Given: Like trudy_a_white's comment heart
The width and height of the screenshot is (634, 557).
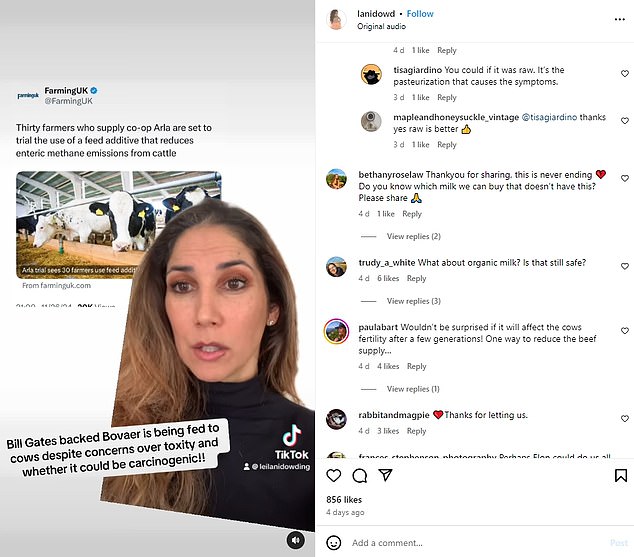Looking at the screenshot, I should point(625,266).
